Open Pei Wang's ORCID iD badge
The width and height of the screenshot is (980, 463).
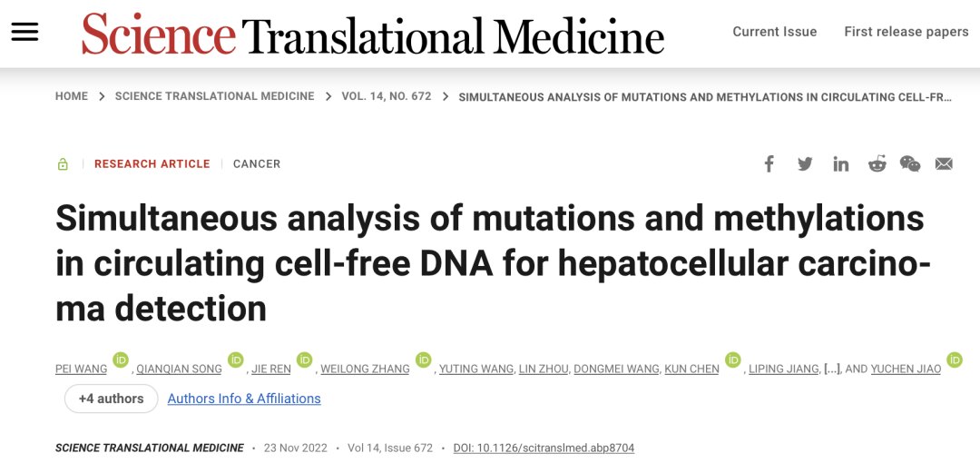click(121, 360)
